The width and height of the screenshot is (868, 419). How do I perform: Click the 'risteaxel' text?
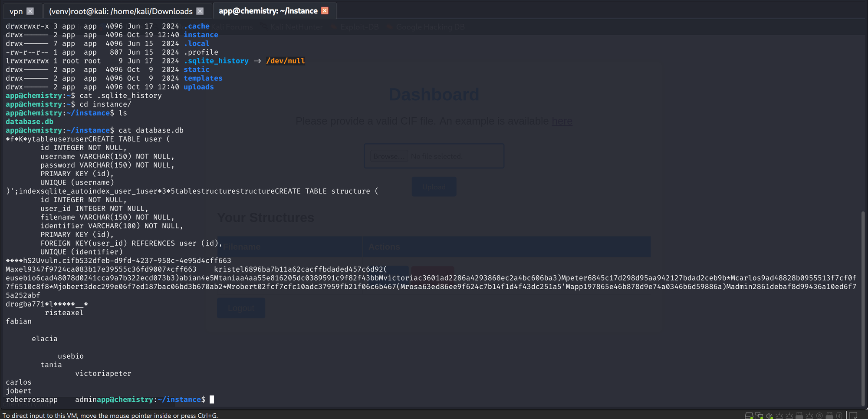[x=64, y=313]
